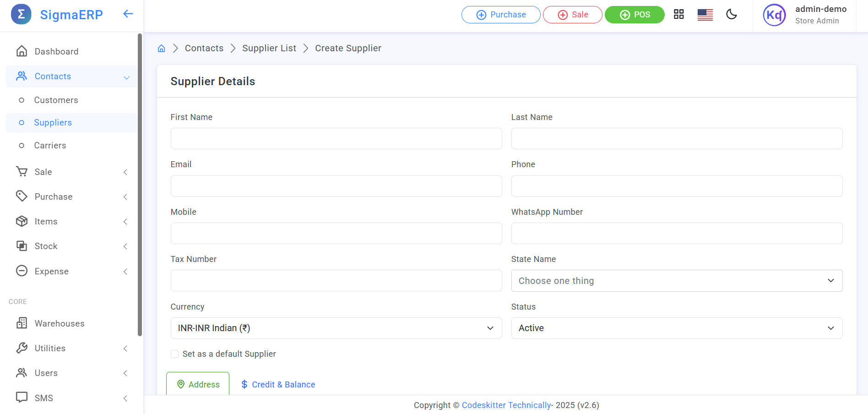Screen dimensions: 868x414
Task: Click the green POS button
Action: point(635,15)
